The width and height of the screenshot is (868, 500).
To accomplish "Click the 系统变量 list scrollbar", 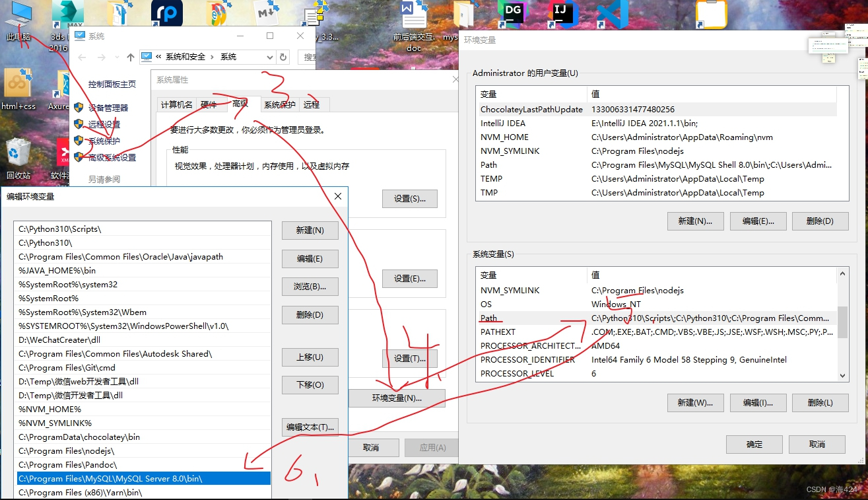I will click(x=842, y=324).
